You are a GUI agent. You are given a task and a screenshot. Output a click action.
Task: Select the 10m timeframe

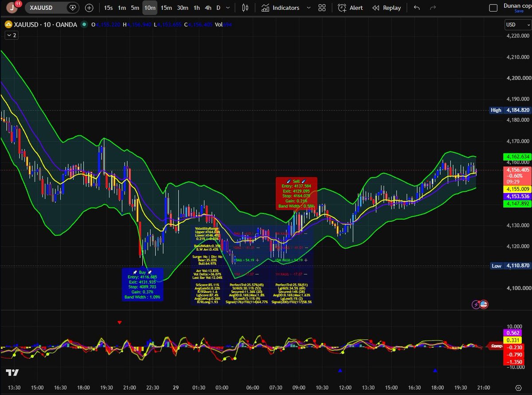click(x=150, y=8)
